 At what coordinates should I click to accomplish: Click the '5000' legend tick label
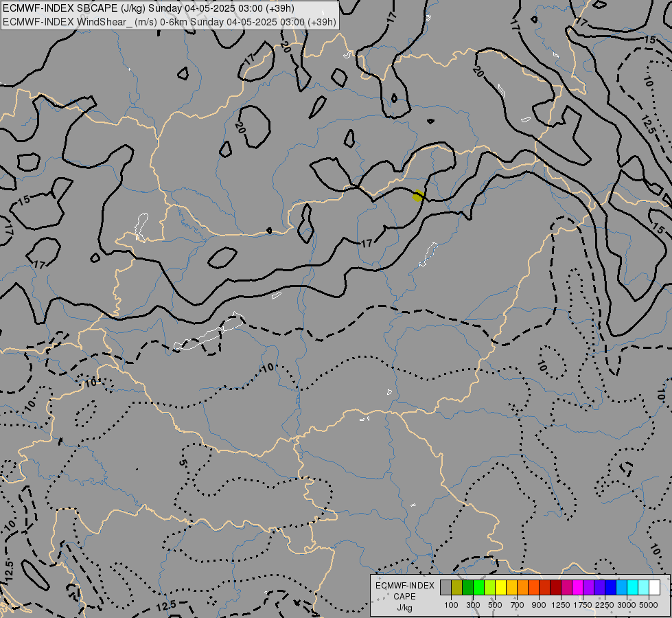(x=649, y=605)
